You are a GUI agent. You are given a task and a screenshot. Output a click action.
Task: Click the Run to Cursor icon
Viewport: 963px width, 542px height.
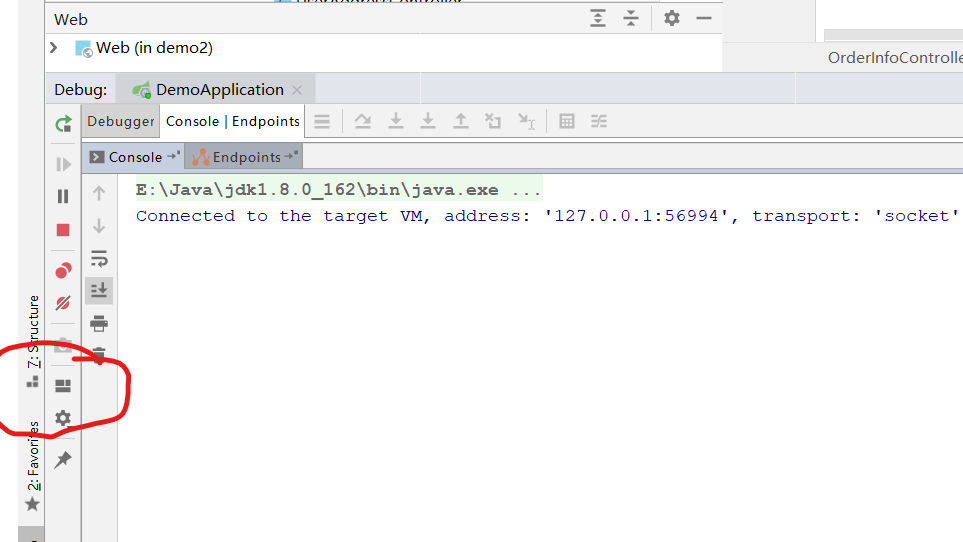click(526, 122)
